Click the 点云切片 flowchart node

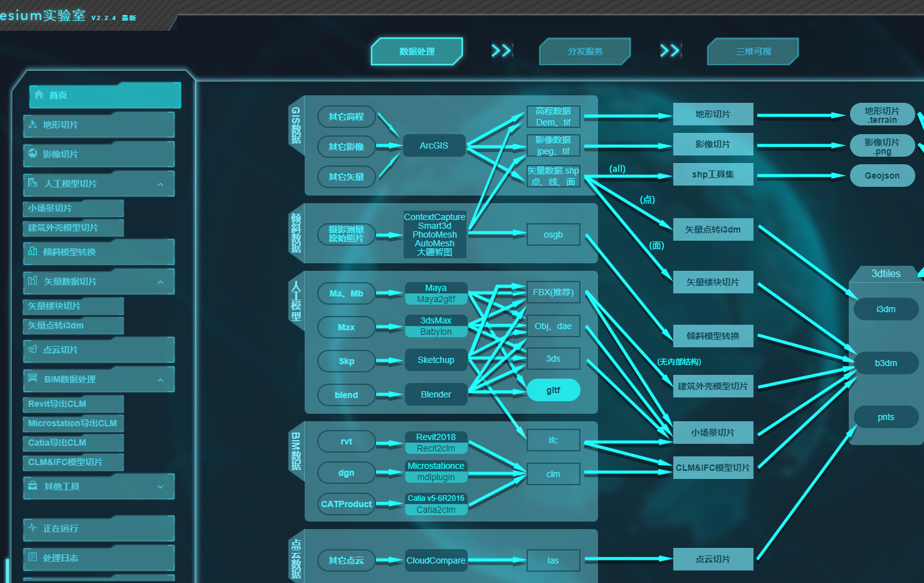coord(713,559)
